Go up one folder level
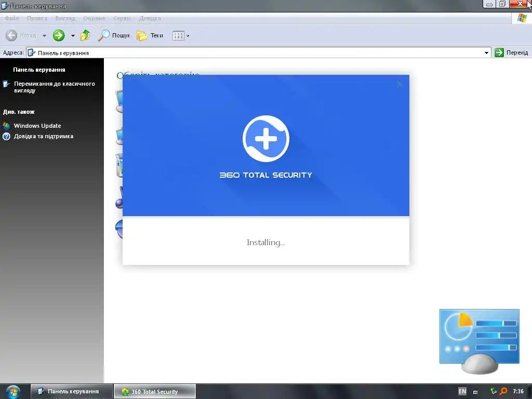Screen dimensions: 532x399 click(85, 35)
